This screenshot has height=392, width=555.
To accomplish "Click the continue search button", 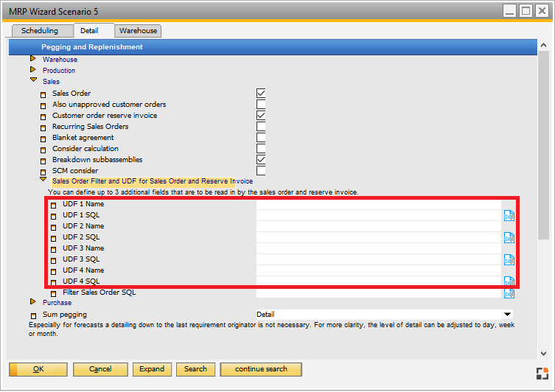I will (262, 369).
